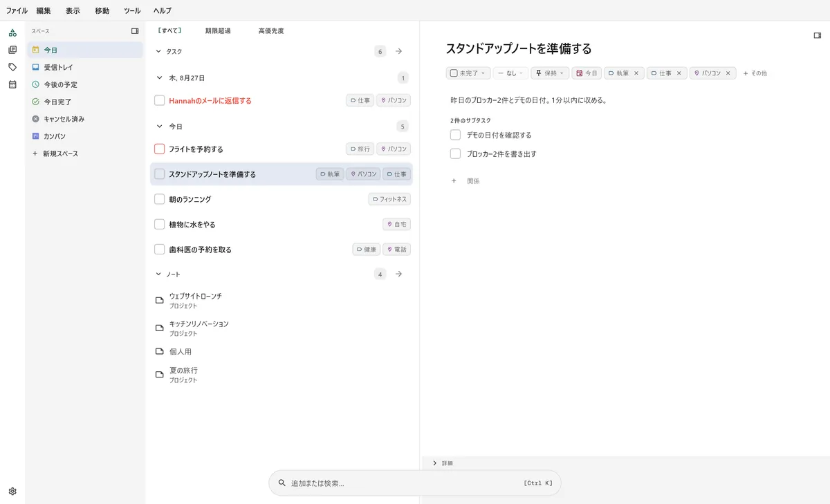Add a new space with 新規スペース
This screenshot has height=504, width=830.
click(55, 153)
